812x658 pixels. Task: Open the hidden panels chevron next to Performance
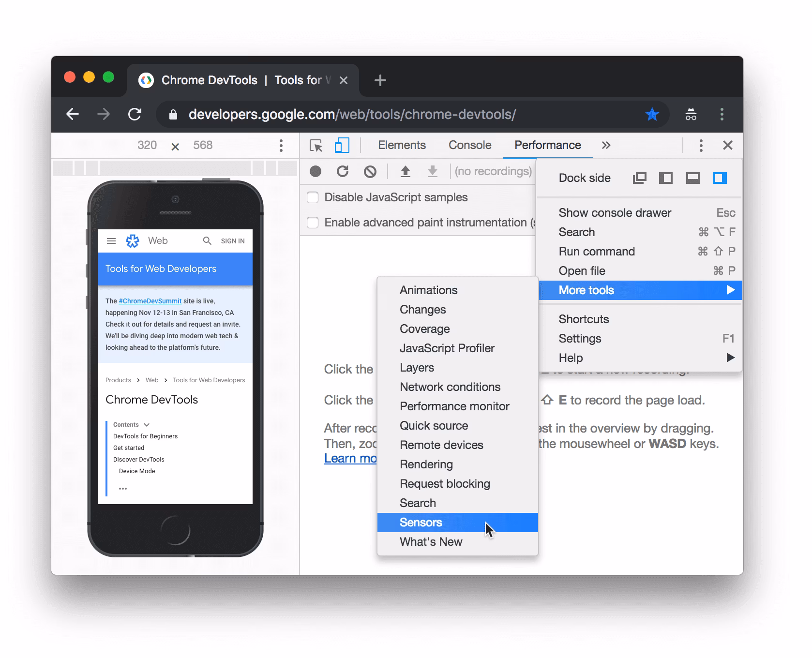606,145
